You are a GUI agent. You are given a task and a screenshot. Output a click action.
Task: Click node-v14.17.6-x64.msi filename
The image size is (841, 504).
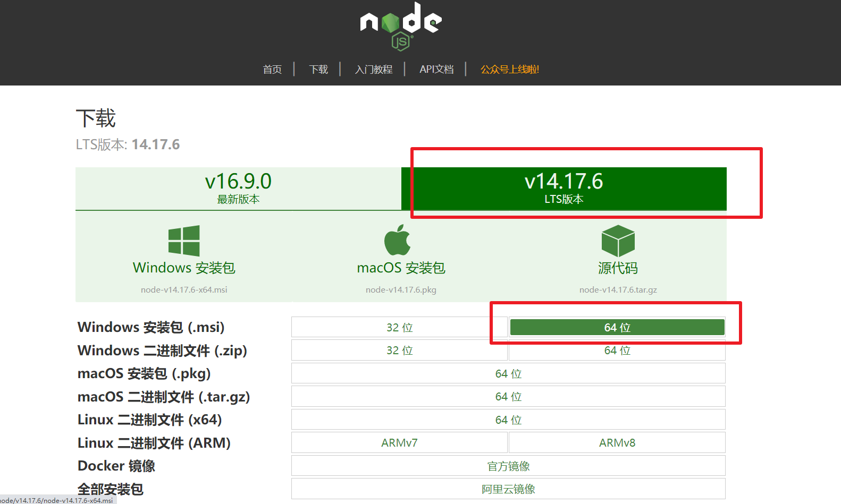point(184,290)
